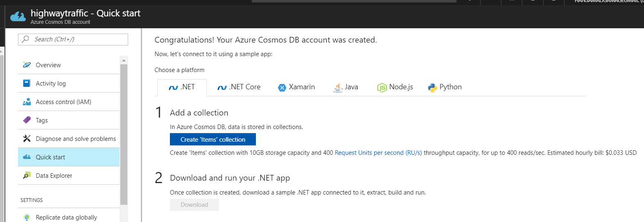Click the Cosmos DB account cloud icon in header
Viewport: 644px width, 222px height.
(x=18, y=16)
